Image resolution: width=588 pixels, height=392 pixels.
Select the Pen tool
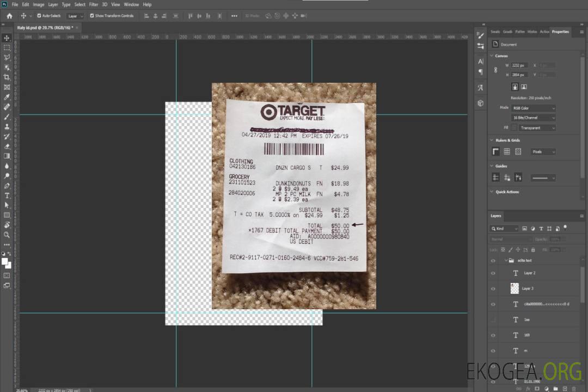point(7,186)
